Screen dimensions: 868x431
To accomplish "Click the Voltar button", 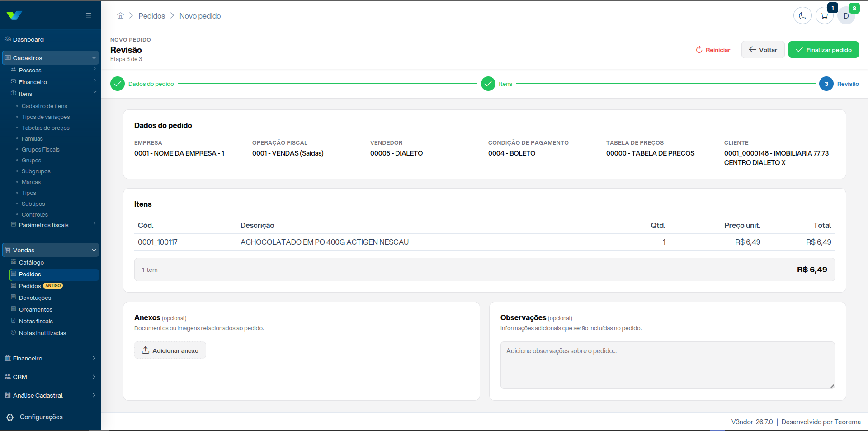I will [763, 50].
